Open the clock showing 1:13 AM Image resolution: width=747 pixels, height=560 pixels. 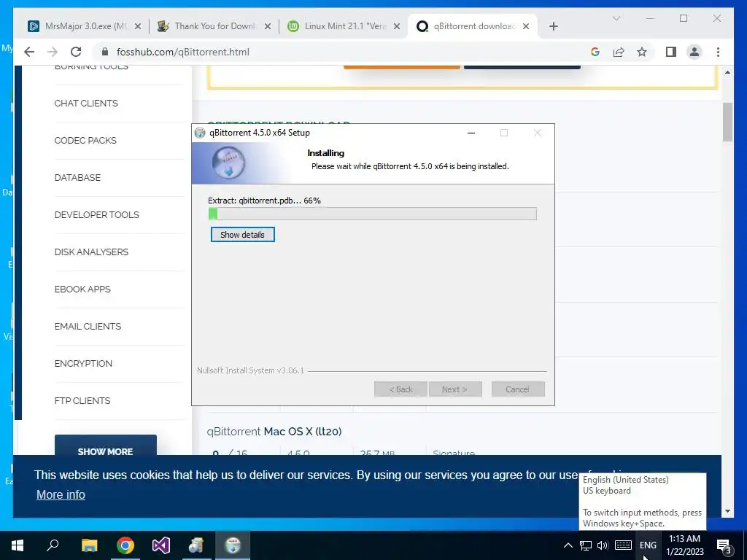tap(684, 545)
